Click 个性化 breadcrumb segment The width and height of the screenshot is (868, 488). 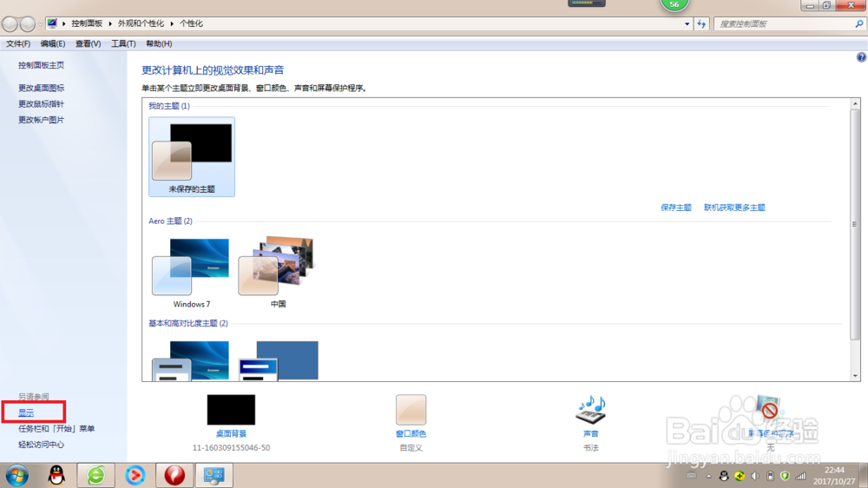pyautogui.click(x=191, y=23)
